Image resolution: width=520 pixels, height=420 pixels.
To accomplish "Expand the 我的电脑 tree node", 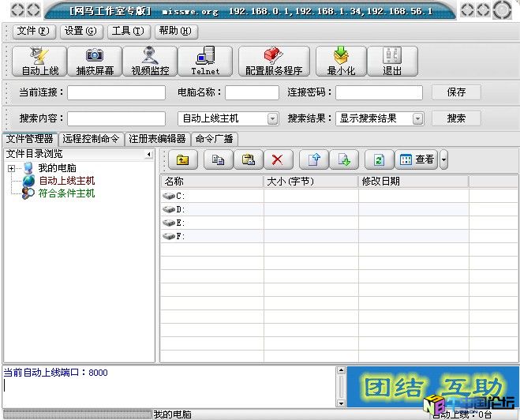I will 12,168.
